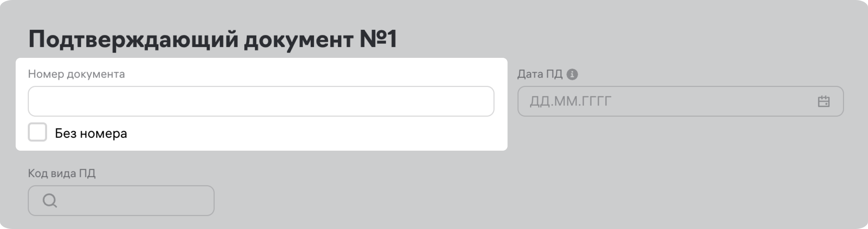Click the Код вида ПД label
Screen dimensions: 868x229
(62, 174)
